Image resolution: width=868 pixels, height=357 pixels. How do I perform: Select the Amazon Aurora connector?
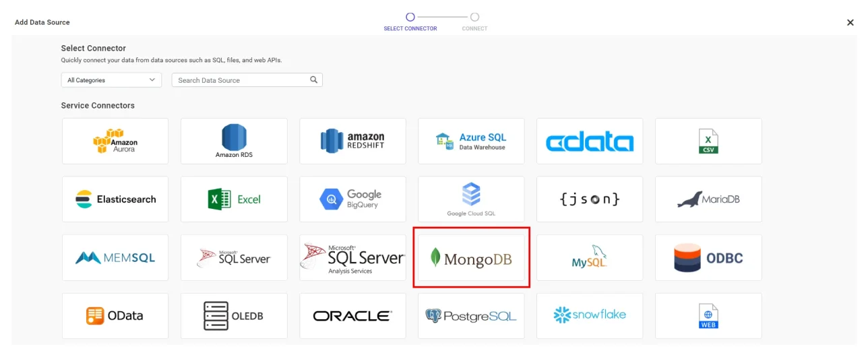coord(115,141)
